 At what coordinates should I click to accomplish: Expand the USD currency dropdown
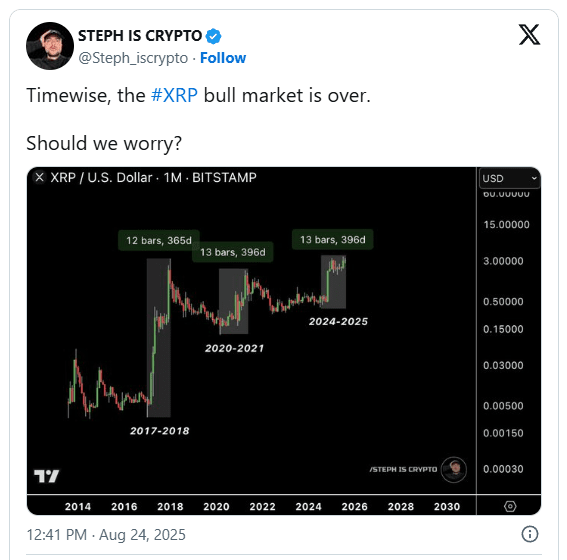509,178
